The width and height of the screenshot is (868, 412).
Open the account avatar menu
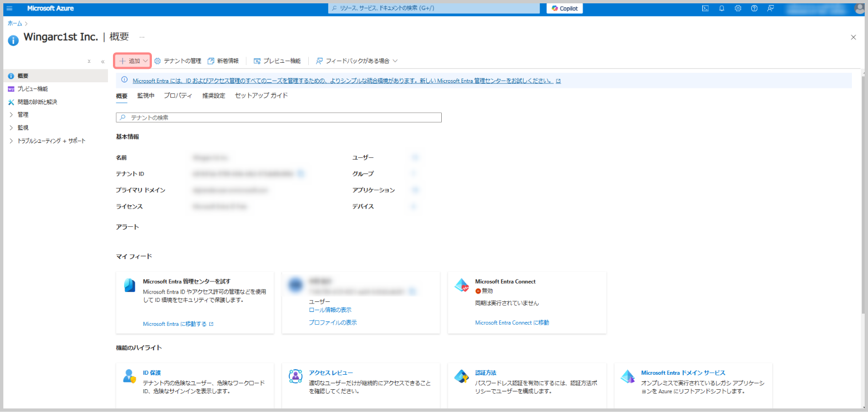859,8
